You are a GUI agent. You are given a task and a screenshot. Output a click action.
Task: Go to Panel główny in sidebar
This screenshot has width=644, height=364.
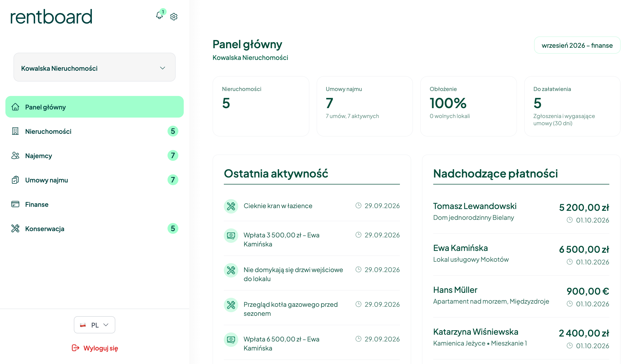pyautogui.click(x=95, y=107)
